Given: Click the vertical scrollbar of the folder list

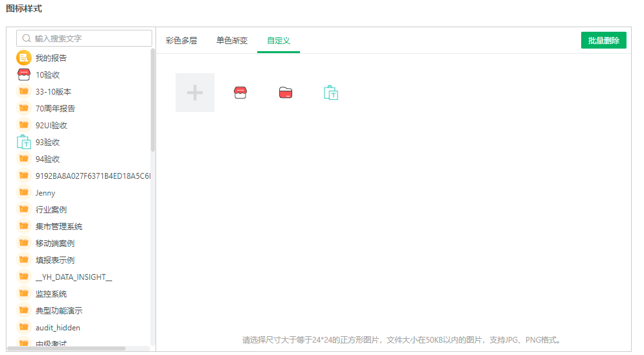Looking at the screenshot, I should 153,100.
